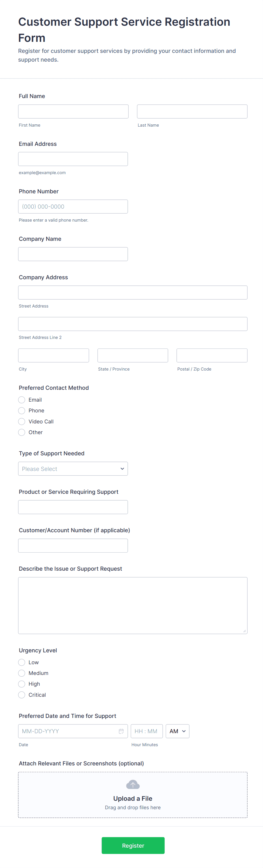Click the Email Address field

(73, 159)
